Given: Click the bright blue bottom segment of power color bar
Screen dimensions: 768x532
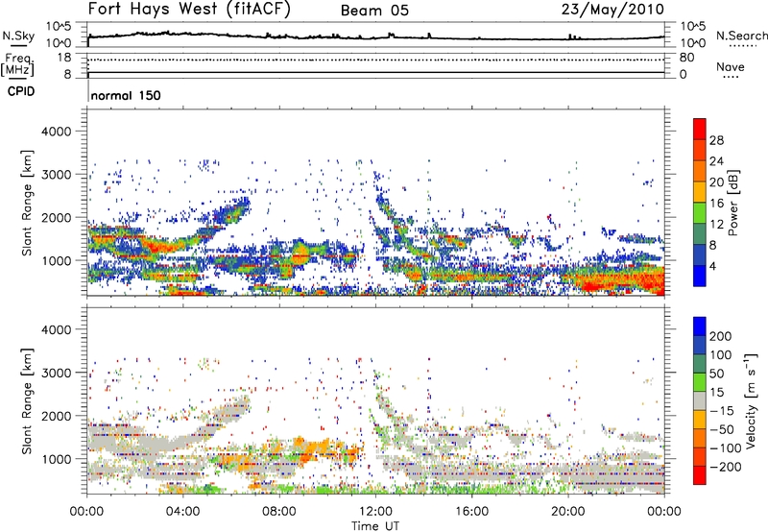Looking at the screenshot, I should 700,276.
